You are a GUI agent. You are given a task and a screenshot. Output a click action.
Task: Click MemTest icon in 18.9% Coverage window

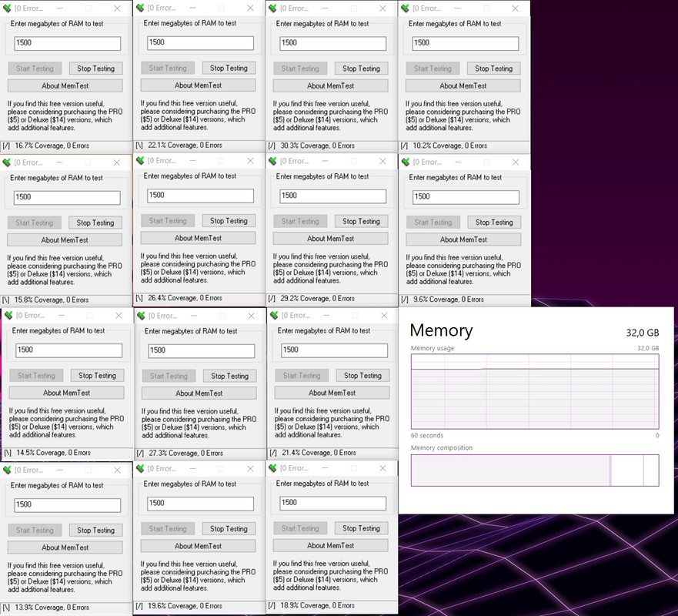click(x=272, y=468)
